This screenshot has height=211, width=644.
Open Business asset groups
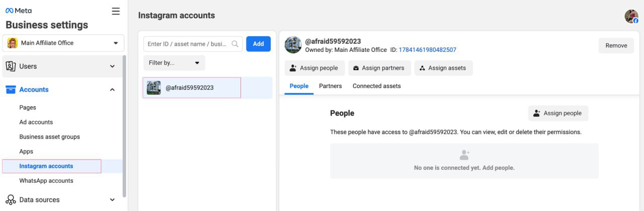pyautogui.click(x=49, y=136)
